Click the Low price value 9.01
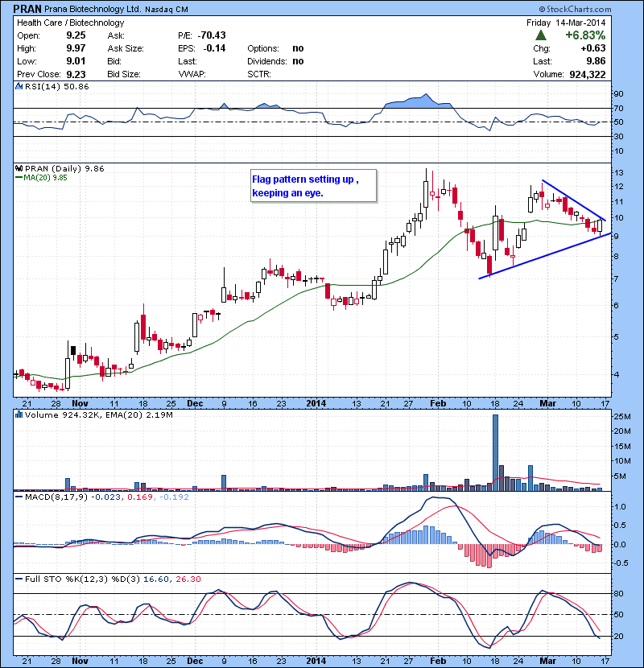 click(76, 61)
